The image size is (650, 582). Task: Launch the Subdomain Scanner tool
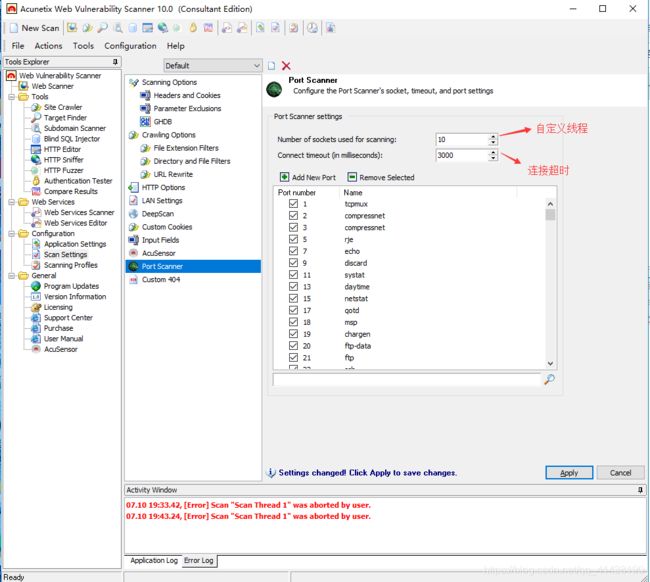(x=75, y=128)
